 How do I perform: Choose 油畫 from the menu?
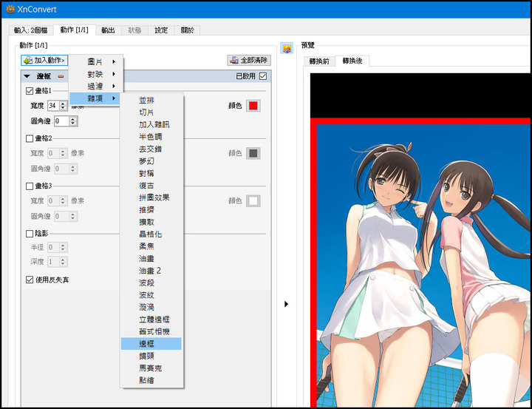tap(151, 259)
